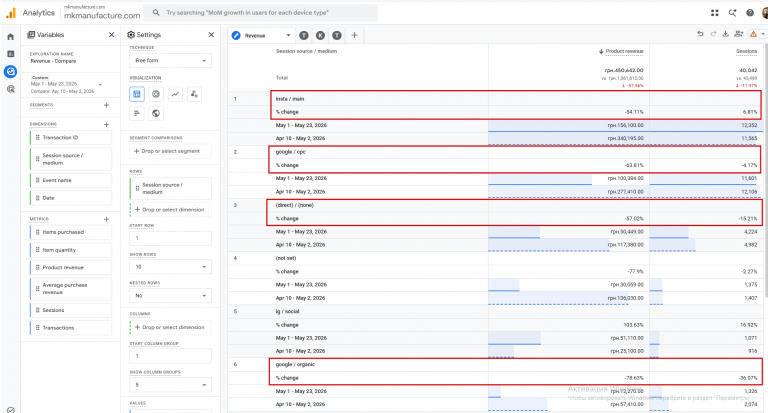Open the Technique Free form dropdown
The image size is (768, 413).
[x=170, y=60]
